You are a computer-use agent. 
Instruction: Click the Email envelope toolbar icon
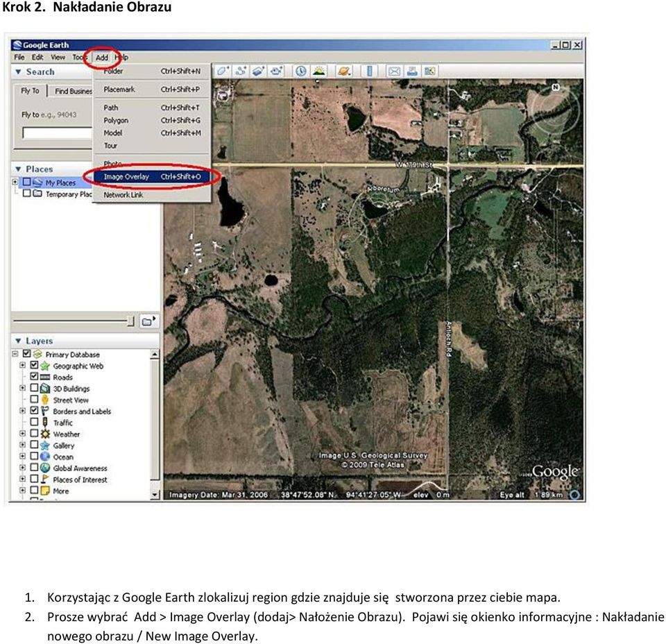click(x=394, y=71)
